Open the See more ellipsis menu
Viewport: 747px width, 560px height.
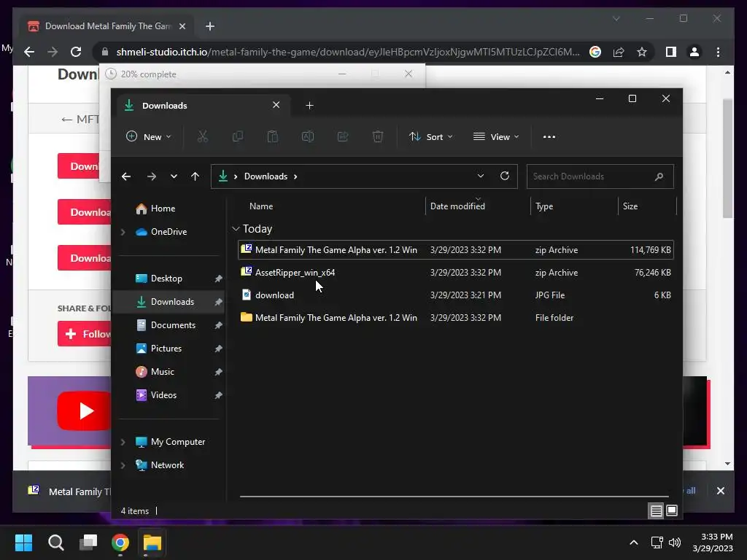click(549, 136)
